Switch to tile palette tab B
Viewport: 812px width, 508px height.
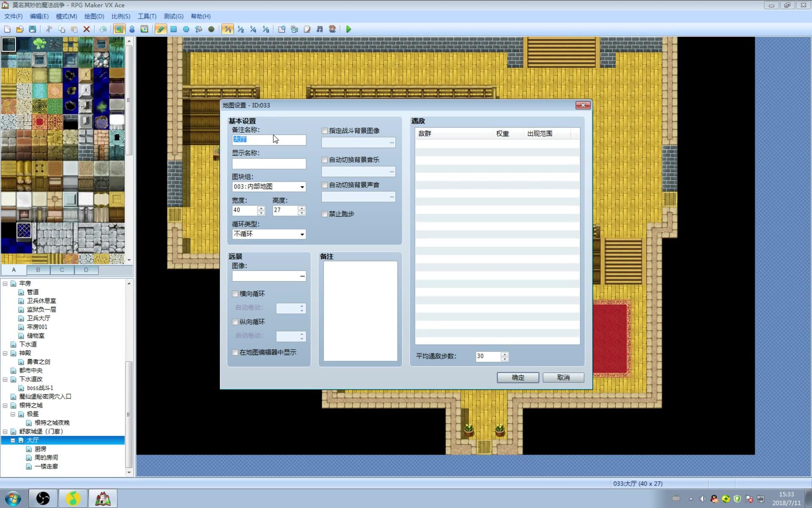(x=38, y=270)
